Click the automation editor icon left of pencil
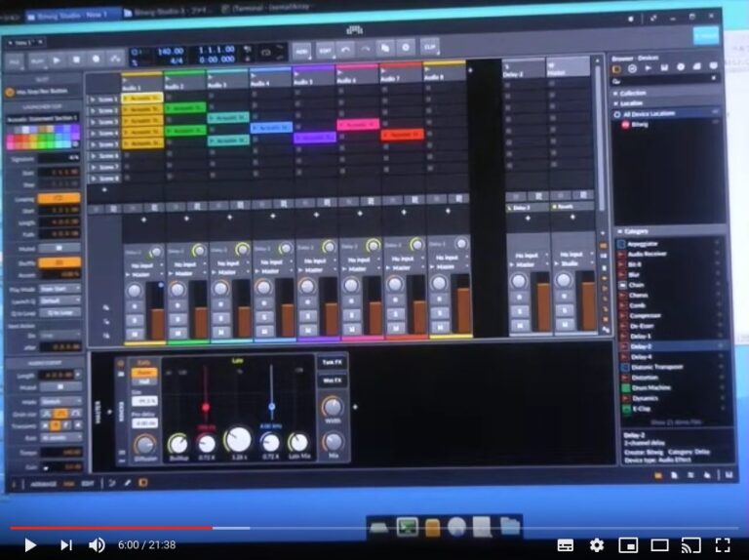The image size is (749, 560). tap(112, 483)
